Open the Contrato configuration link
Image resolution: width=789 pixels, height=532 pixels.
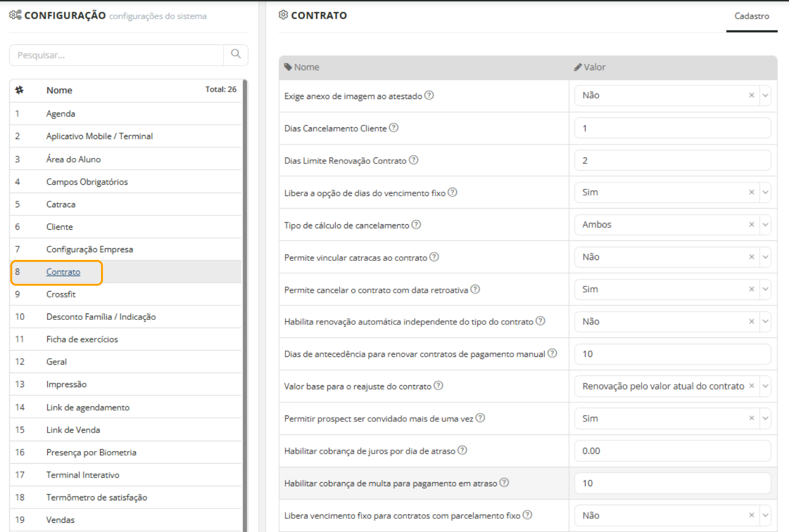pos(63,272)
